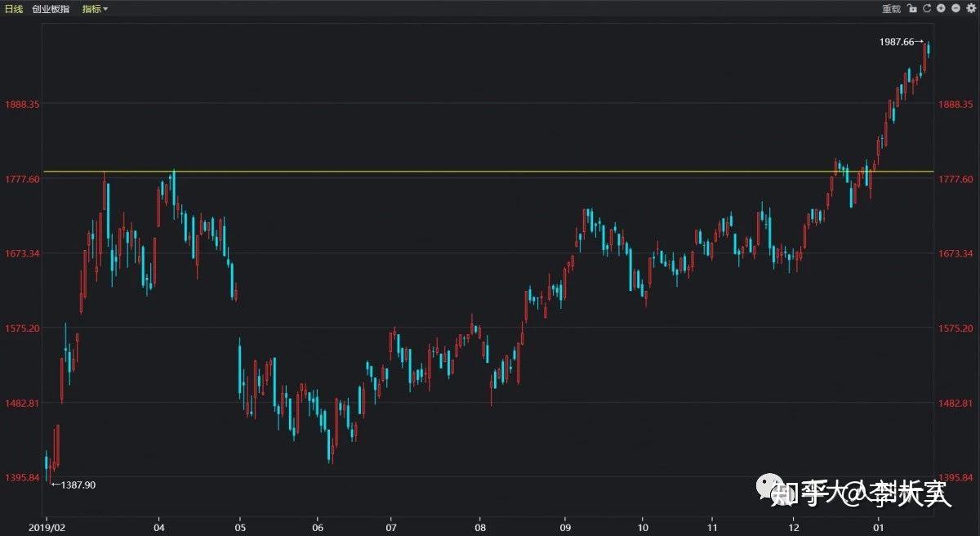Click right axis value 1777.60
Image resolution: width=980 pixels, height=536 pixels.
(x=955, y=179)
